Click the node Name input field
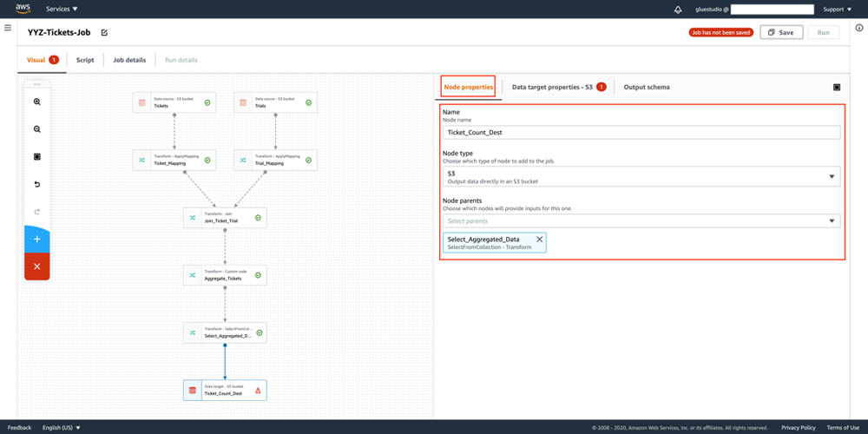This screenshot has height=434, width=868. [641, 132]
